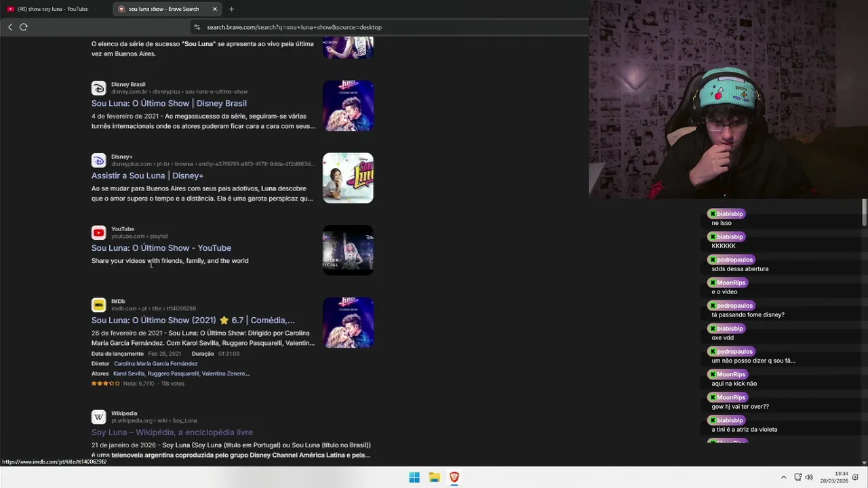Click the IMDb result thumbnail

tap(348, 323)
